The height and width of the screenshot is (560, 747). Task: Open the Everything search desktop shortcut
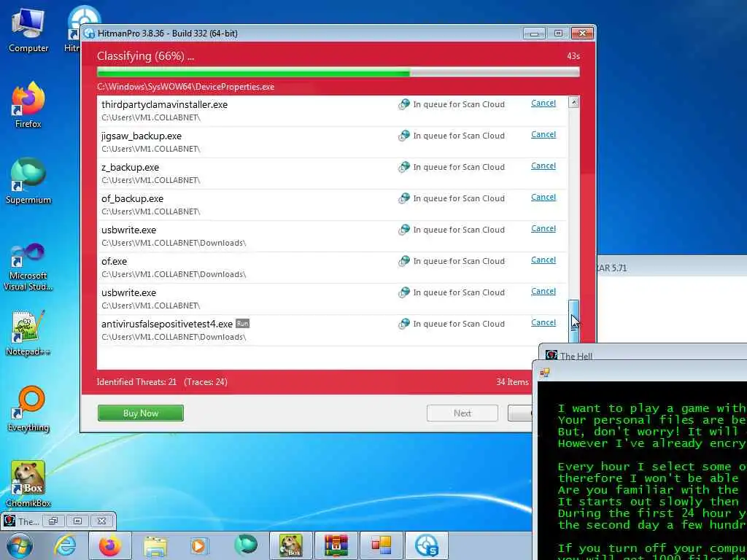(28, 408)
